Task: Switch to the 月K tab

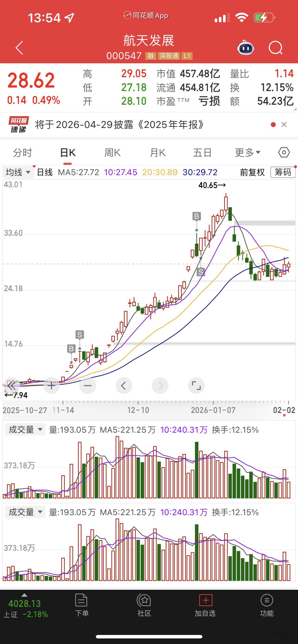Action: point(158,153)
